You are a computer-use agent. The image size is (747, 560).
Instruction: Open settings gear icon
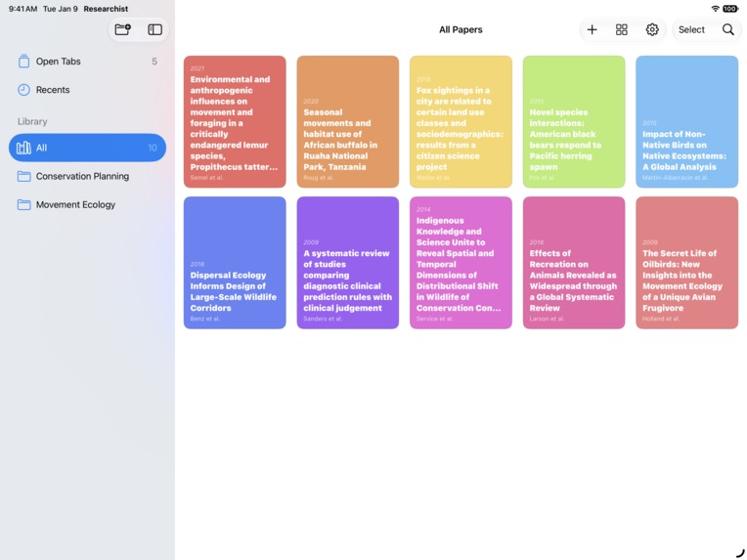click(x=652, y=29)
